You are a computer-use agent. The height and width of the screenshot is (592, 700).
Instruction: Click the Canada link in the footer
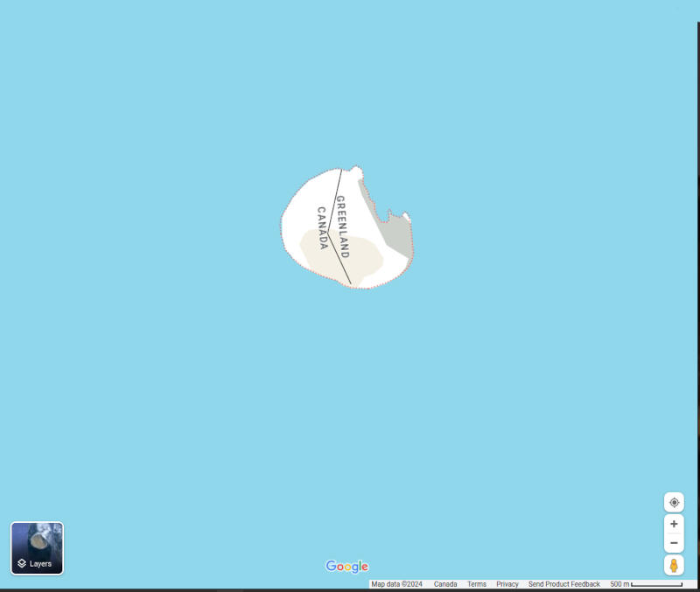(x=445, y=584)
